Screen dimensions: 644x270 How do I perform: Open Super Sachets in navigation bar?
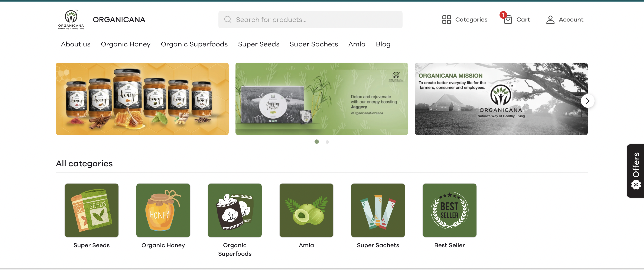(314, 44)
